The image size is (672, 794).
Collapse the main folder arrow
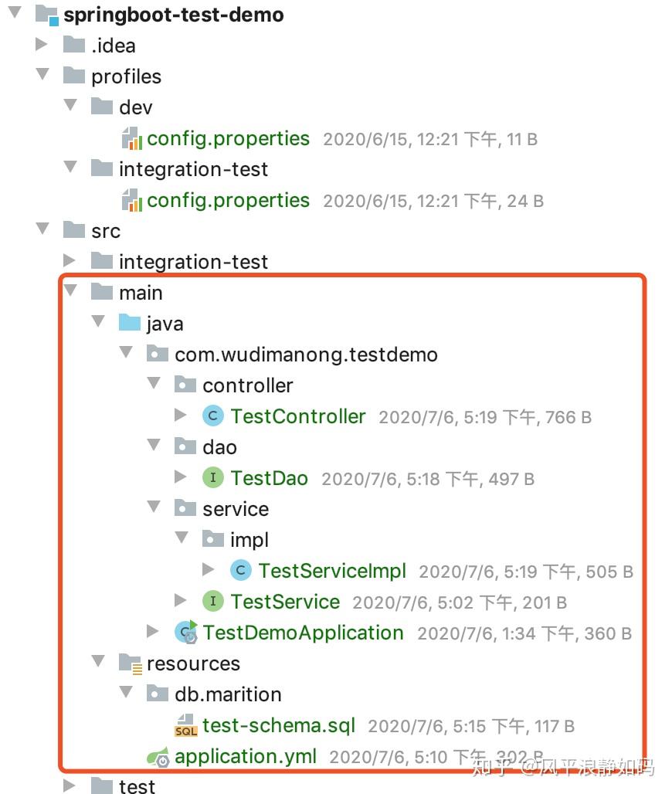(x=70, y=292)
